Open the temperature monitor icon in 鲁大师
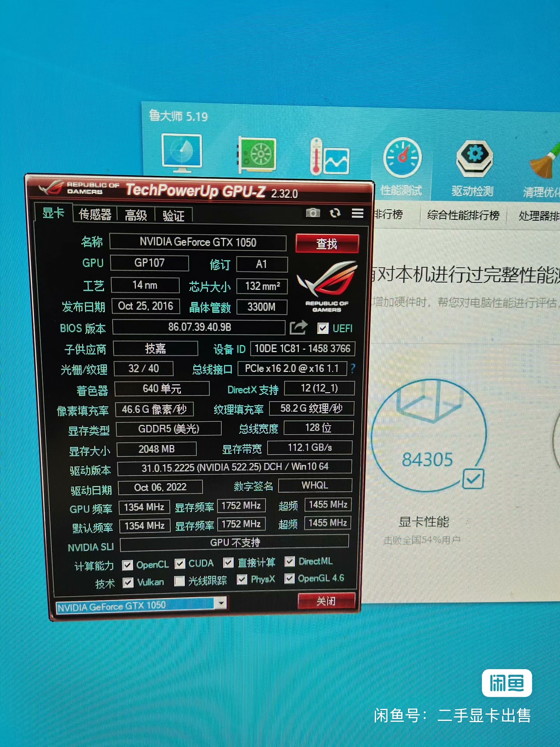560x747 pixels. point(330,156)
